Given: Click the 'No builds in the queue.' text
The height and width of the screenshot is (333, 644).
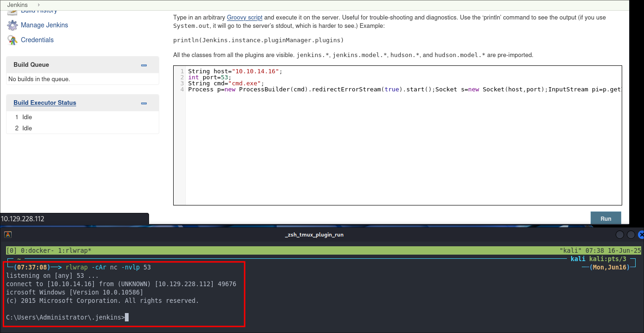Looking at the screenshot, I should [x=39, y=79].
